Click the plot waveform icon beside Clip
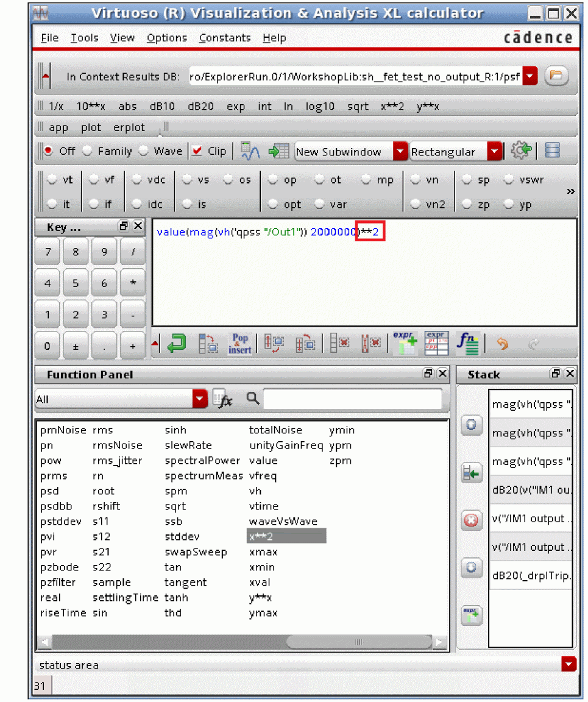 pos(250,151)
